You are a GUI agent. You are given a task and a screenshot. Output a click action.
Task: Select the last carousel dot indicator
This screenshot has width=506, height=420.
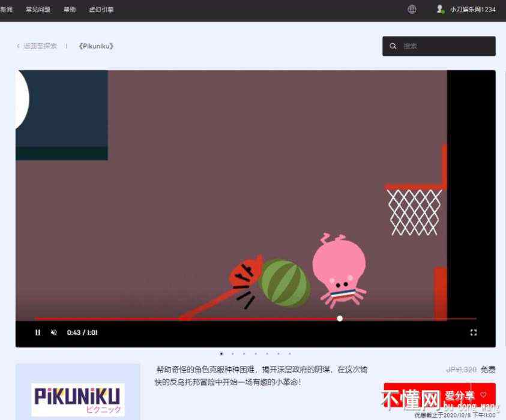pyautogui.click(x=289, y=354)
